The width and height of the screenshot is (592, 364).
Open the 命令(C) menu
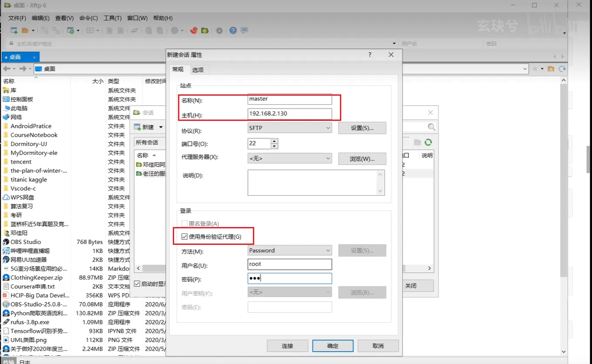(88, 18)
